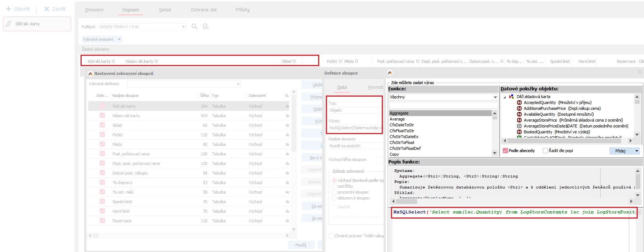The width and height of the screenshot is (644, 252).
Task: Switch to Formát tab in Definice sloupce
Action: point(376,87)
